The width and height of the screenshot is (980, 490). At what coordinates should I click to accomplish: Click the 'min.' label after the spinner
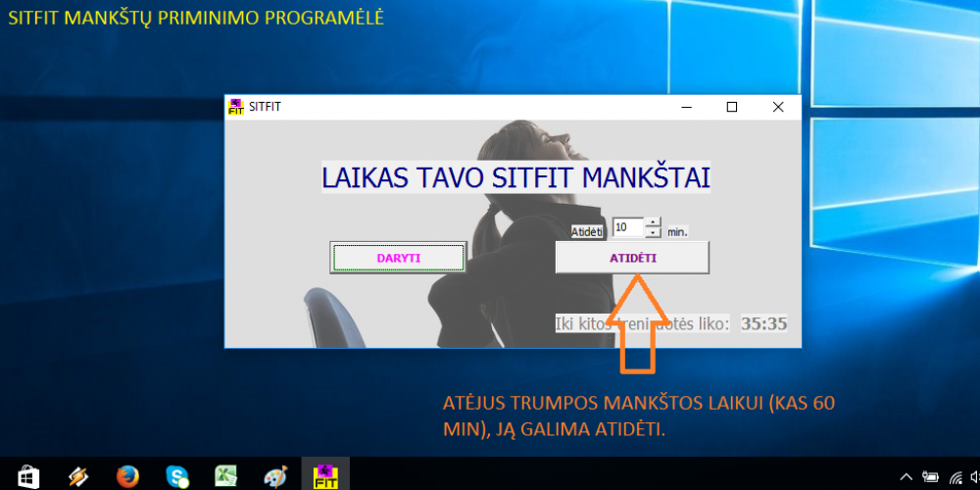click(677, 232)
